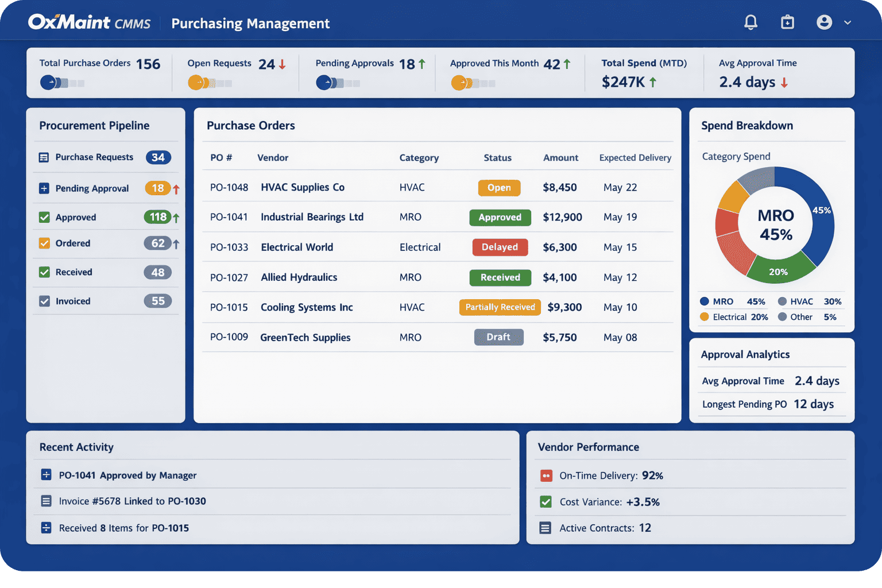Click the Pending Approvals up trend arrow
Image resolution: width=882 pixels, height=588 pixels.
[x=422, y=64]
